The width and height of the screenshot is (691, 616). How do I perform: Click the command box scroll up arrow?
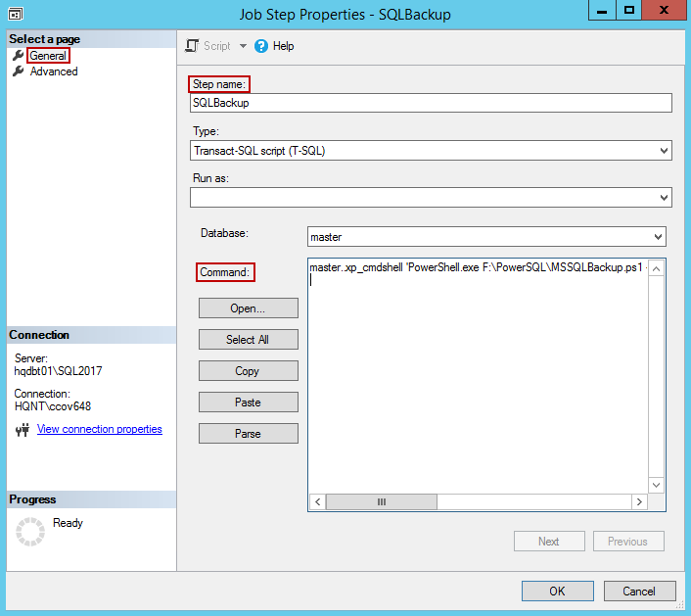656,268
